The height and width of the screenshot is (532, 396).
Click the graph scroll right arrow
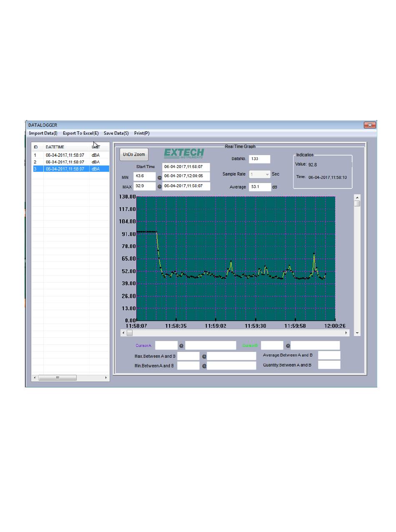(346, 333)
